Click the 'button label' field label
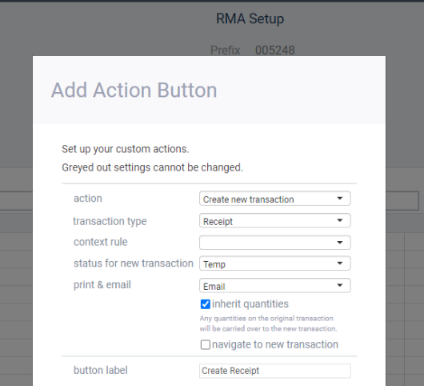Screen dimensions: 424x386 point(100,370)
